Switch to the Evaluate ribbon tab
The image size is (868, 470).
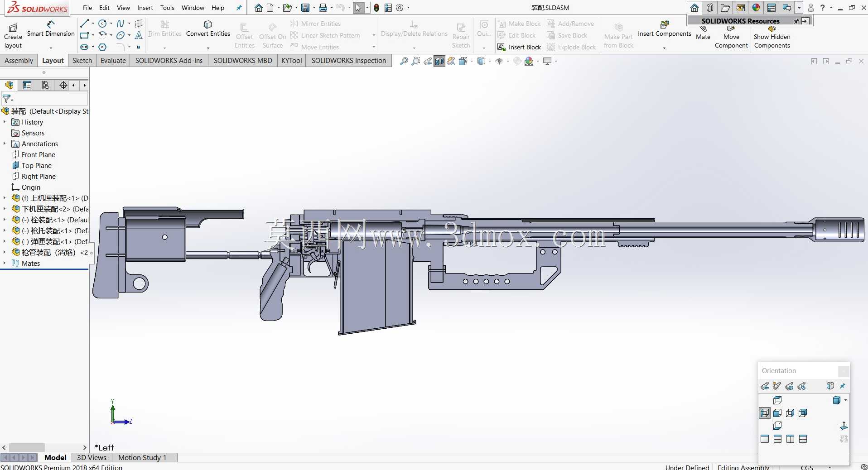click(113, 60)
